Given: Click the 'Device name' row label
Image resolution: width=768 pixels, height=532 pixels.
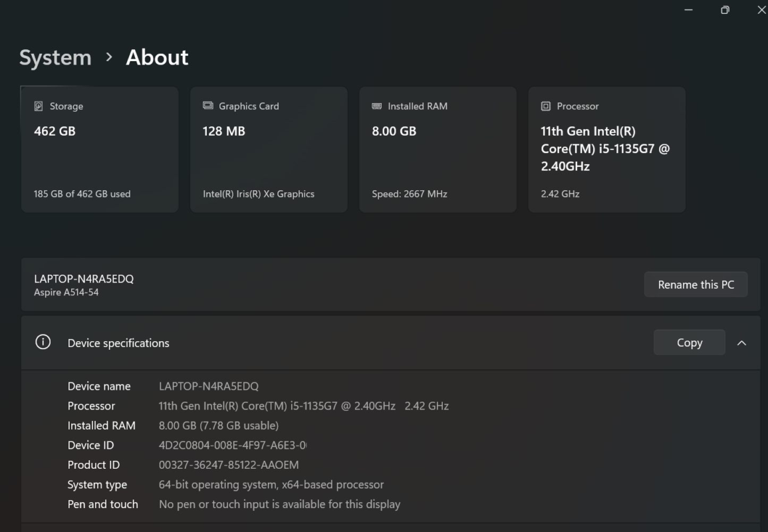Looking at the screenshot, I should pyautogui.click(x=99, y=386).
